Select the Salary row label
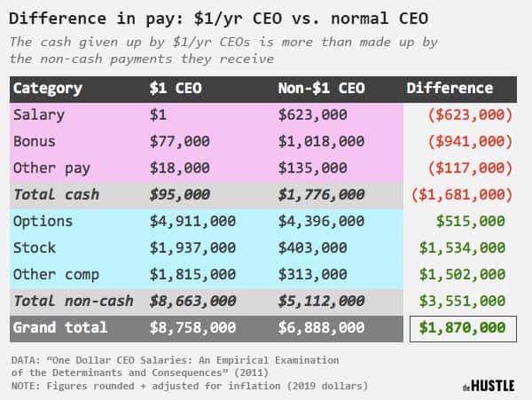Image resolution: width=532 pixels, height=400 pixels. (39, 114)
